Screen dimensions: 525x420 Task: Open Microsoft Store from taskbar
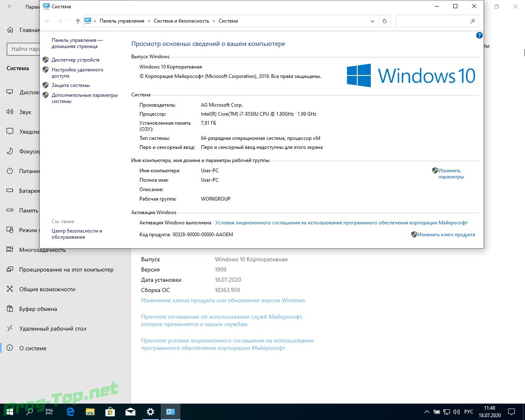[110, 412]
